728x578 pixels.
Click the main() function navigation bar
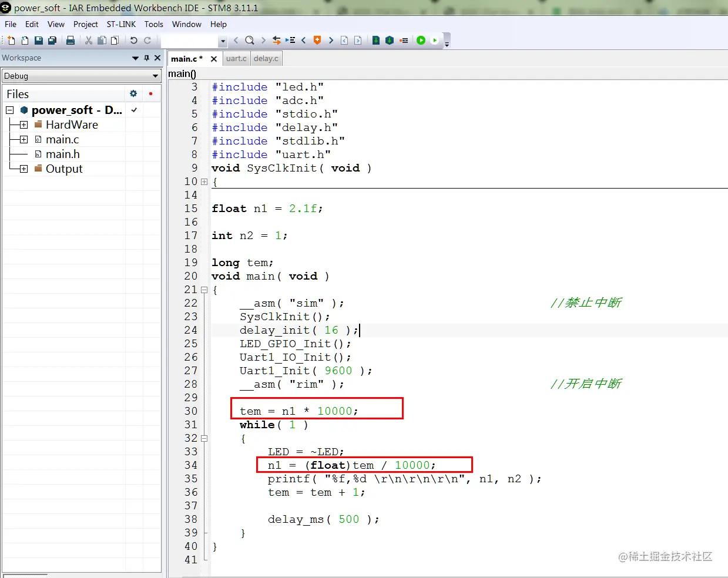pos(447,73)
